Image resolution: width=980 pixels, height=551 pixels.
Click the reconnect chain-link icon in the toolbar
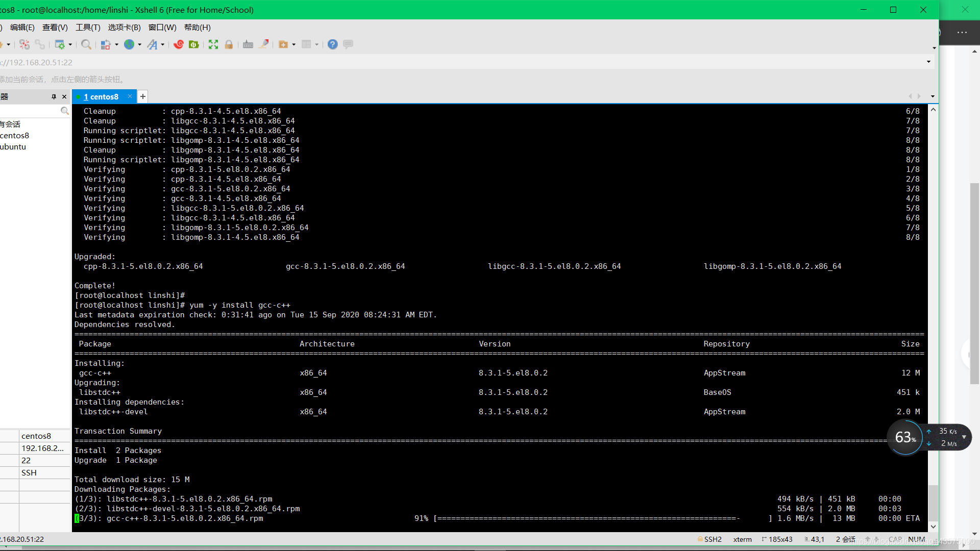click(40, 44)
